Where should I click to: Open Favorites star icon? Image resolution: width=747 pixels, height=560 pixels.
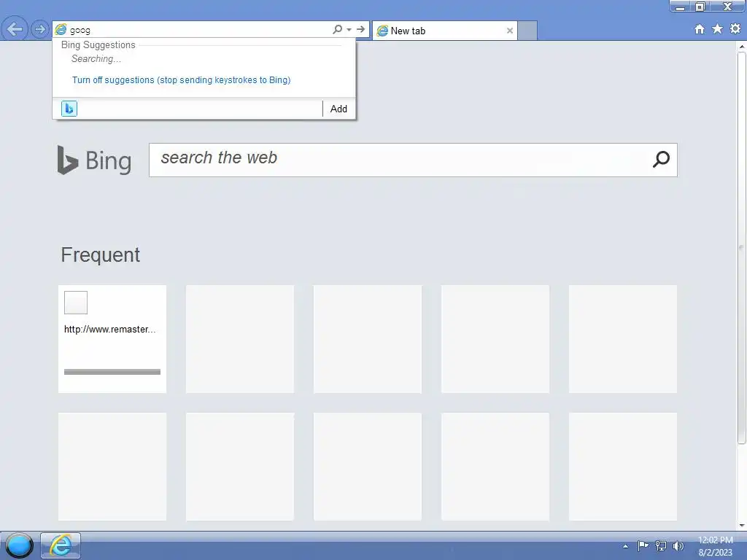717,29
